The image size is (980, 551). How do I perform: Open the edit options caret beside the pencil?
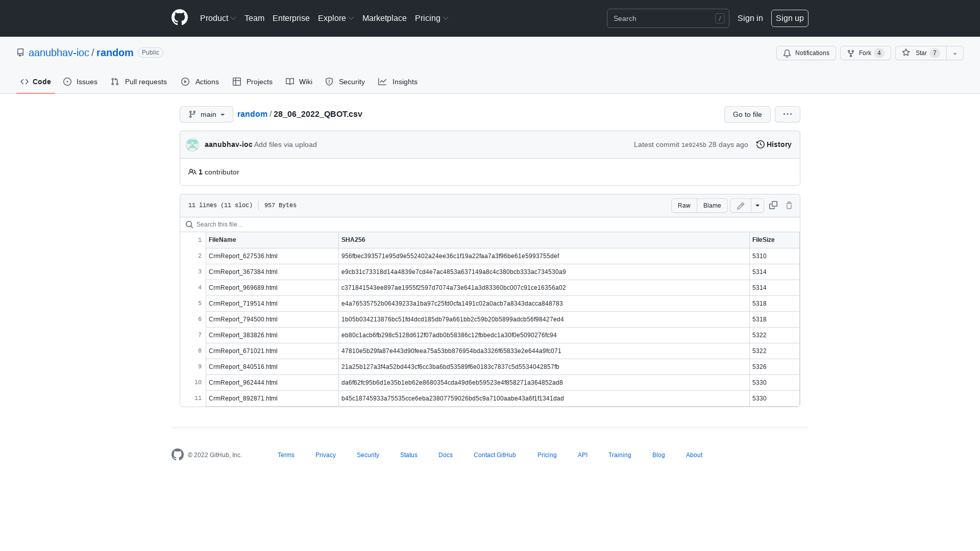coord(757,206)
